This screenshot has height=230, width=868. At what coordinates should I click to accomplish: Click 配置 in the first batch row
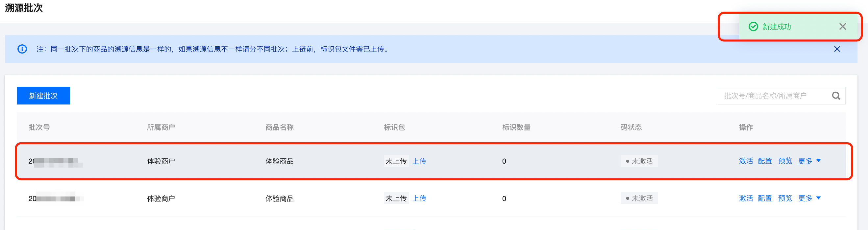(x=764, y=161)
